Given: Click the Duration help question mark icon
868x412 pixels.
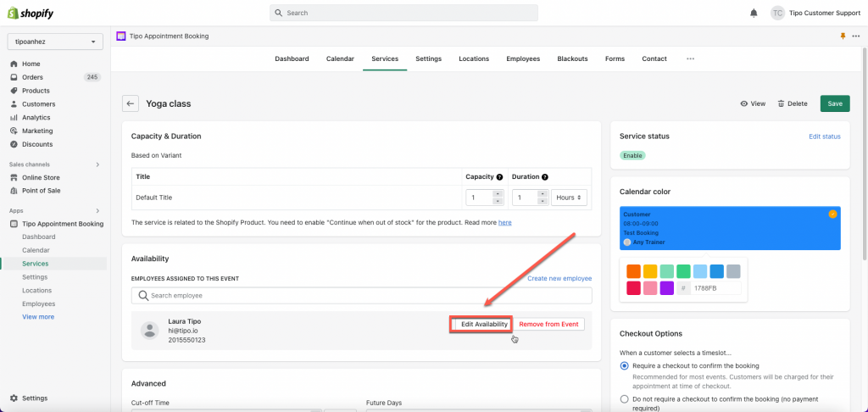Looking at the screenshot, I should pyautogui.click(x=545, y=176).
